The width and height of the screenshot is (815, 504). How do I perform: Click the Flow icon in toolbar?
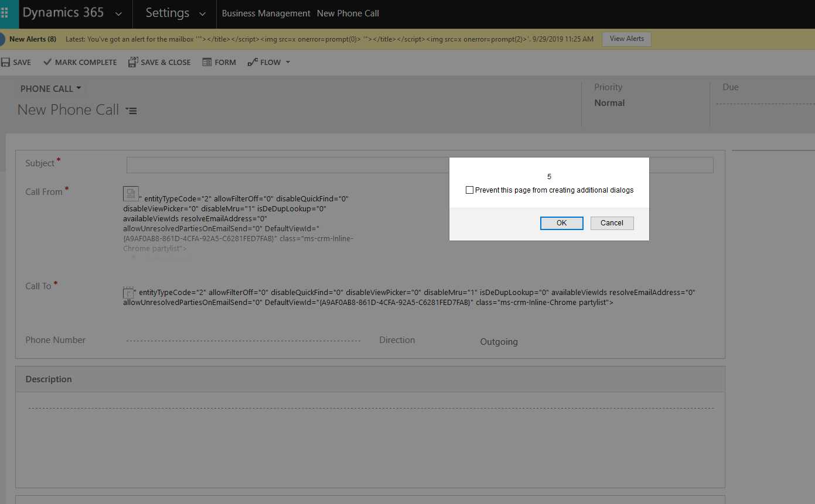253,62
